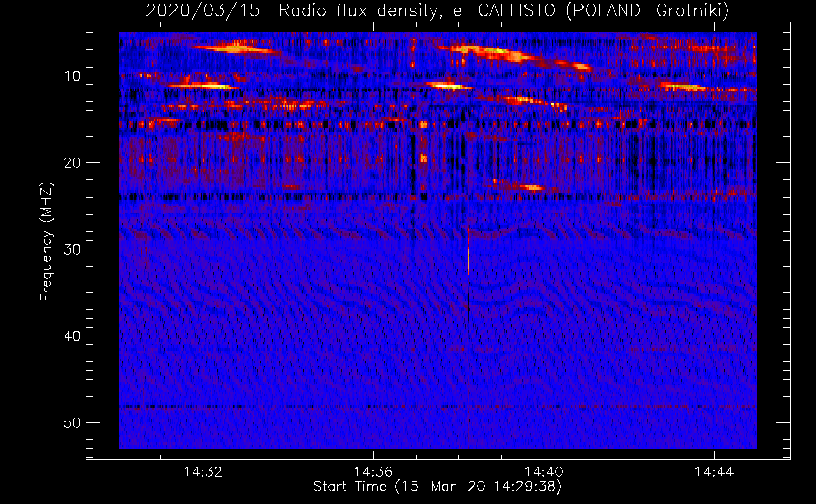Click the frequency tick label '50'
Screen dimensions: 816x504
pyautogui.click(x=73, y=423)
